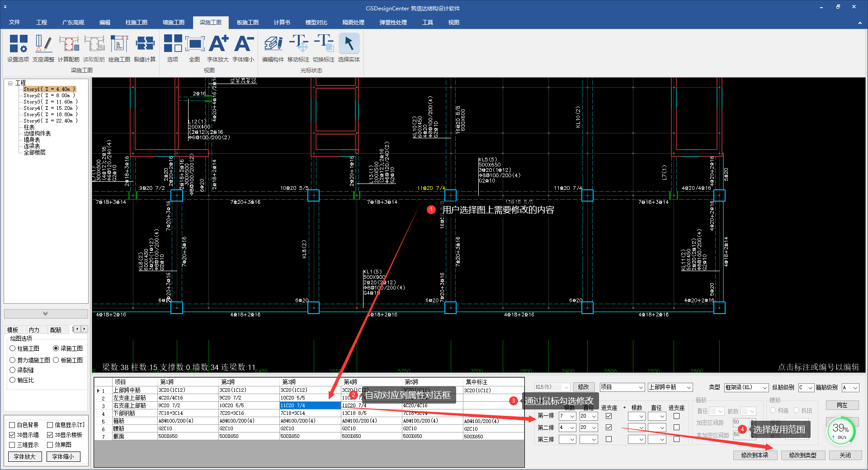
Task: Open the 计算书 menu tab
Action: pos(282,23)
